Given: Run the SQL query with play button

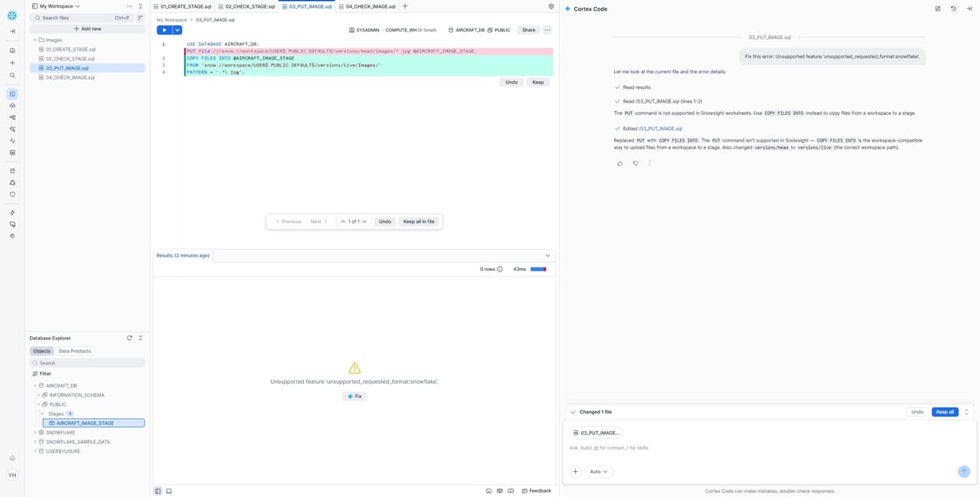Looking at the screenshot, I should coord(164,30).
